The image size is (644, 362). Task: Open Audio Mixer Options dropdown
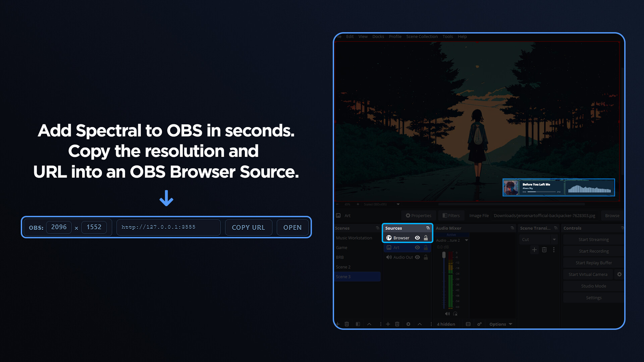pos(500,324)
